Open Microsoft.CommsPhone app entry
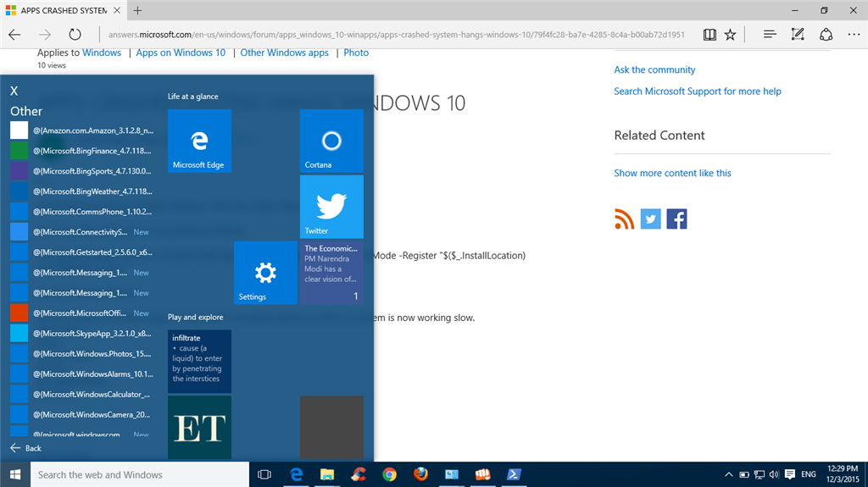868x487 pixels. click(x=82, y=212)
